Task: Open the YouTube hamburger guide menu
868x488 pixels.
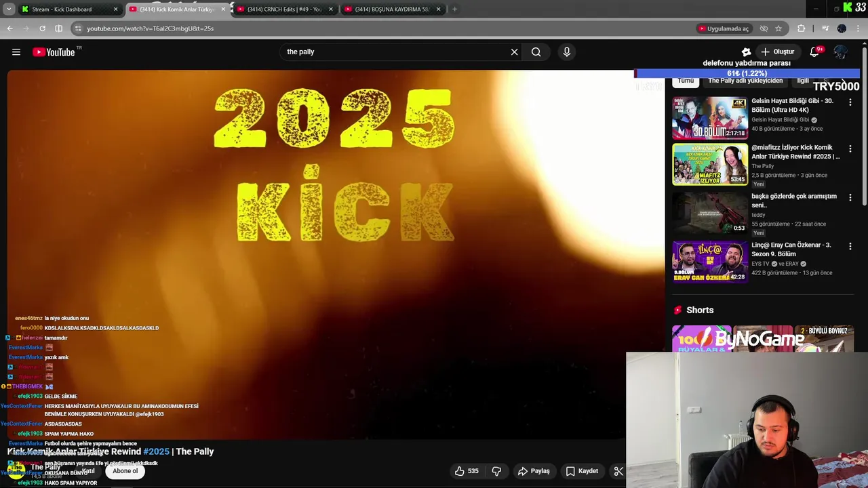Action: coord(16,52)
